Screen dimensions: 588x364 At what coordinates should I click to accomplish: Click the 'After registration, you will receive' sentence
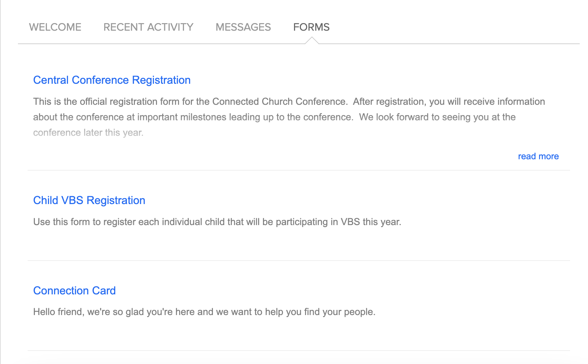(x=449, y=102)
